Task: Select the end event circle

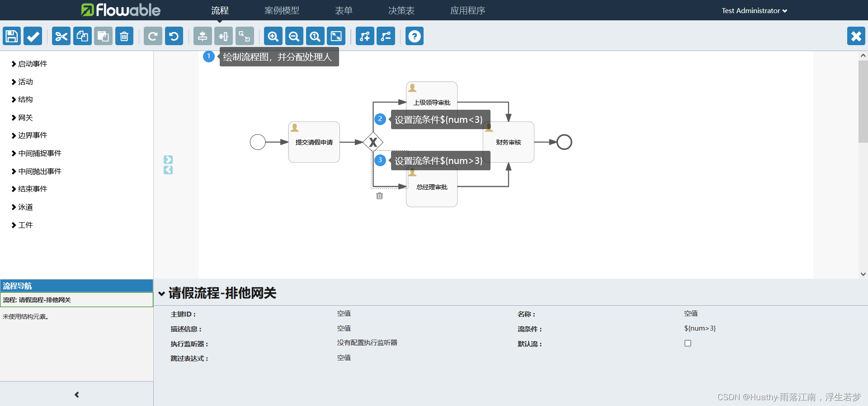Action: [564, 142]
